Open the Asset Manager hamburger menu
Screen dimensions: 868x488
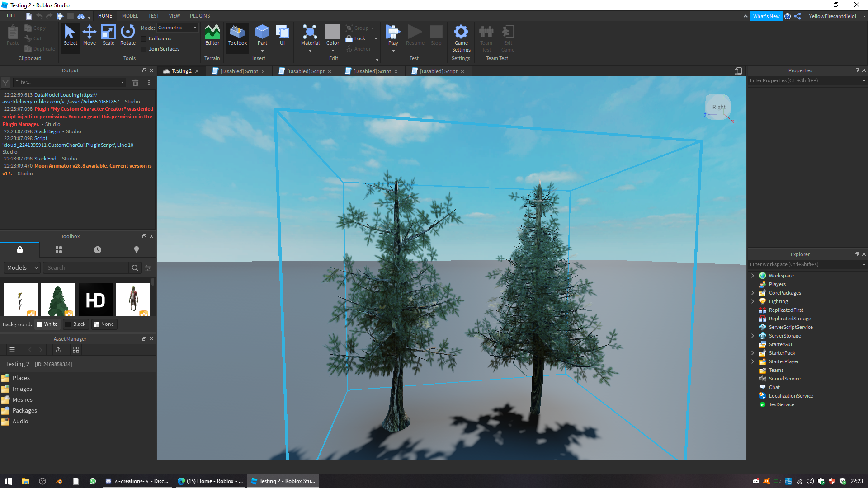click(x=12, y=350)
